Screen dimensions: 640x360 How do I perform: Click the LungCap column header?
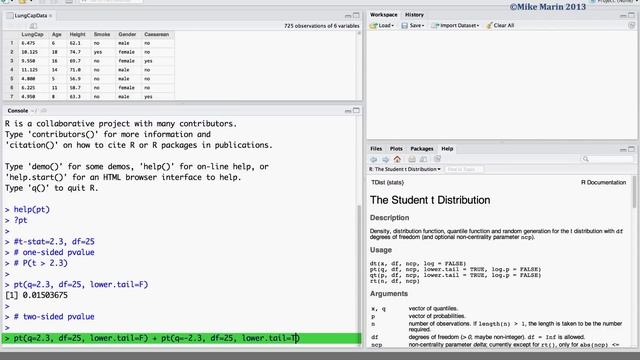point(32,34)
